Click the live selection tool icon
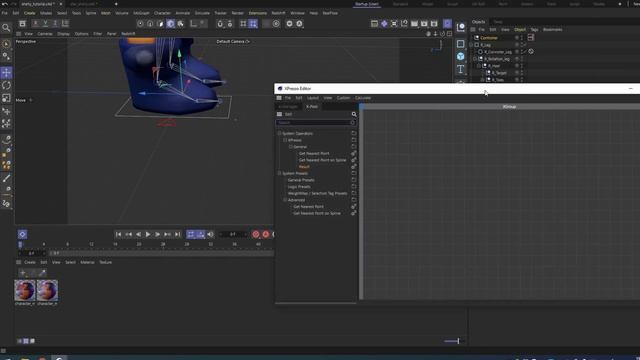The height and width of the screenshot is (360, 640). (x=6, y=44)
